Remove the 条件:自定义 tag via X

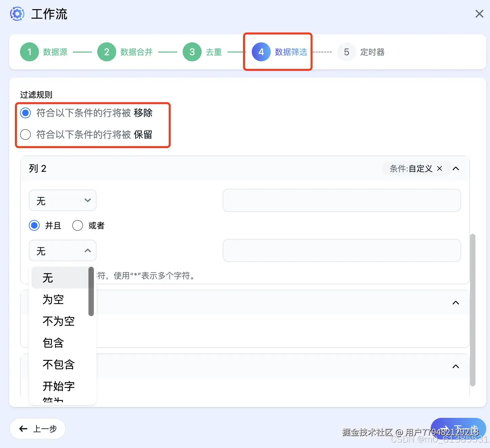440,168
